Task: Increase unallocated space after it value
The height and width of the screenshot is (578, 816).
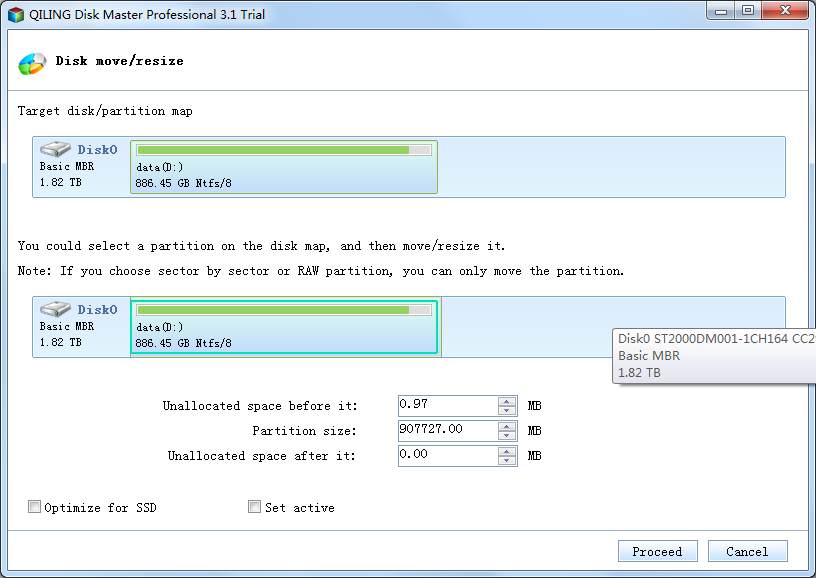Action: pos(507,451)
